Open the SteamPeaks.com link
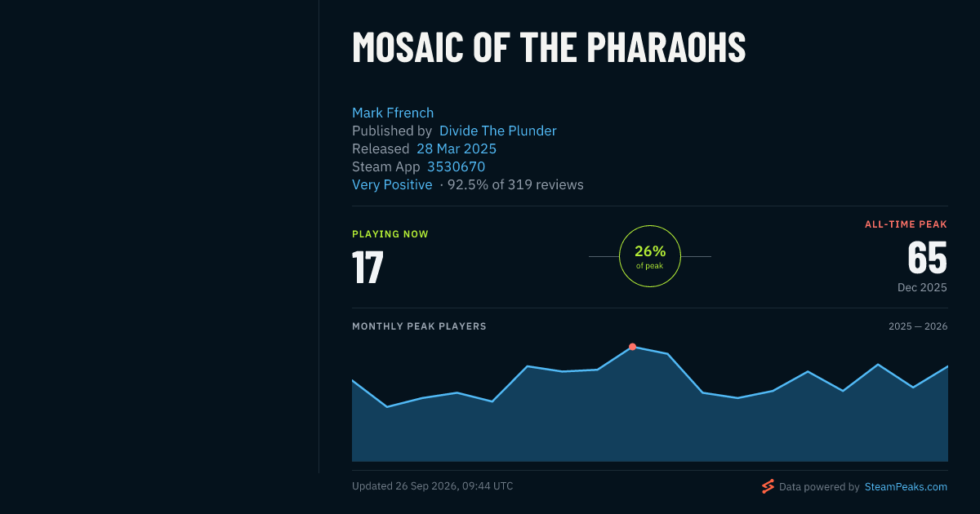This screenshot has width=980, height=514. click(906, 487)
